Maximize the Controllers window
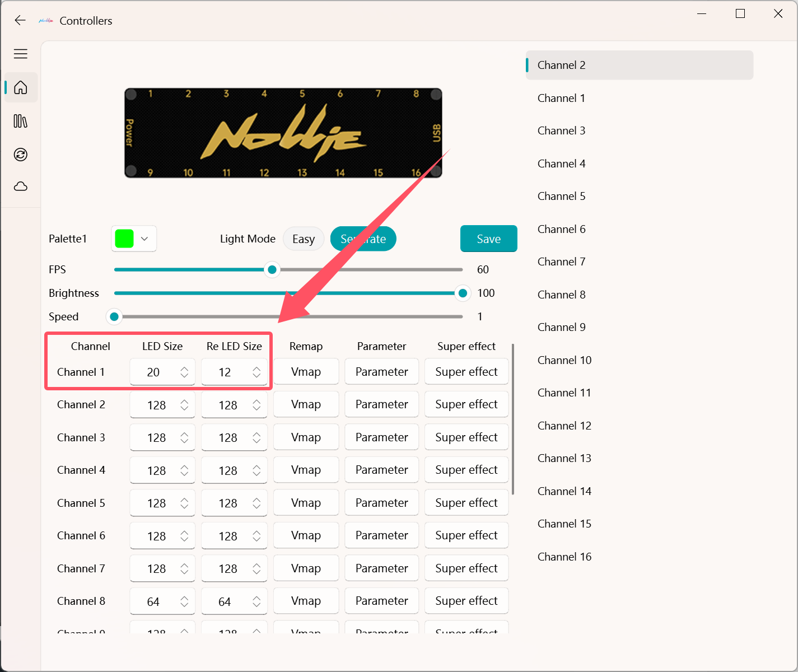 (740, 14)
